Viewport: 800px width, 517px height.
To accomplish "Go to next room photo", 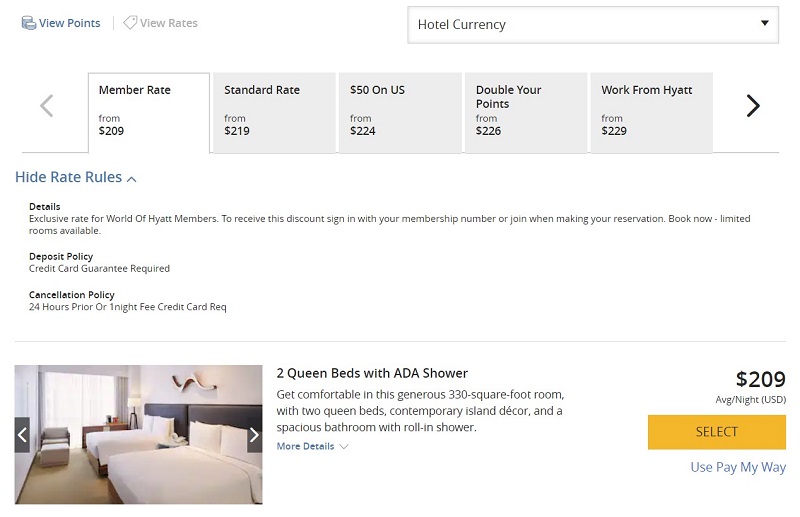I will tap(254, 435).
